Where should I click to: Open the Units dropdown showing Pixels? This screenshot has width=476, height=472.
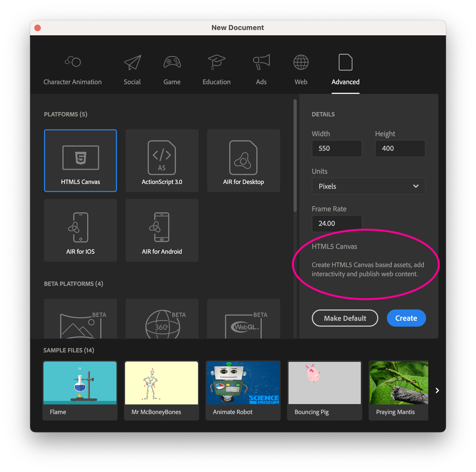tap(368, 186)
